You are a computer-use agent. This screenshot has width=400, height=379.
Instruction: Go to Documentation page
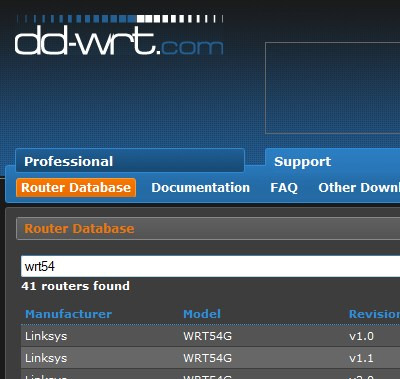point(201,188)
